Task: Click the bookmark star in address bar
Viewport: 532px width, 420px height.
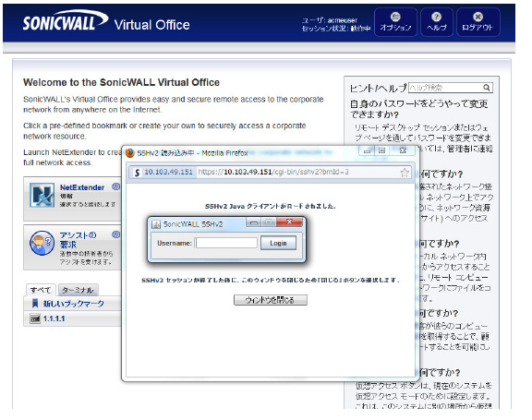Action: [x=405, y=173]
